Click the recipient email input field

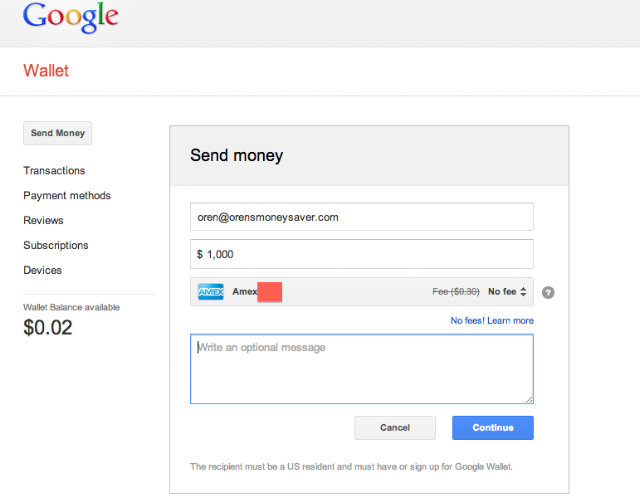362,217
